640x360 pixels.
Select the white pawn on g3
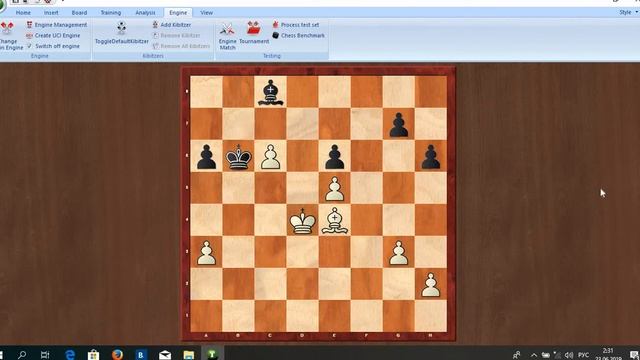pos(398,253)
